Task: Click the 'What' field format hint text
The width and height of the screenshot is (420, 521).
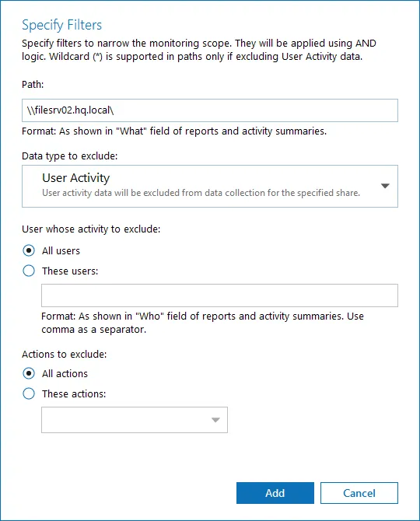Action: pyautogui.click(x=174, y=131)
